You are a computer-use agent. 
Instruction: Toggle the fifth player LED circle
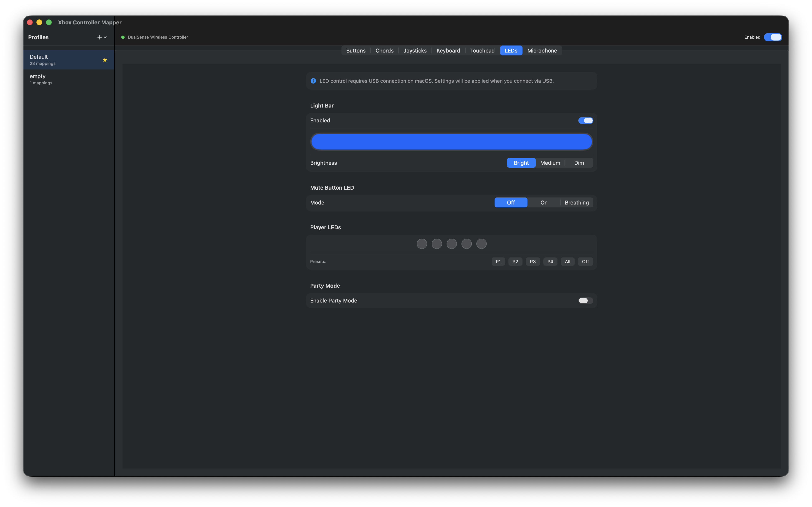tap(481, 244)
